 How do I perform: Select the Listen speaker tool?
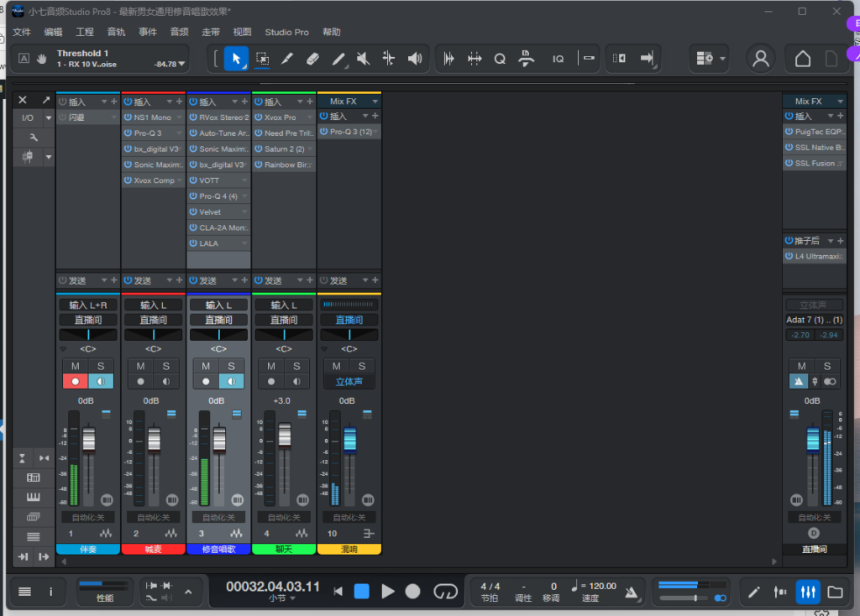pos(414,59)
